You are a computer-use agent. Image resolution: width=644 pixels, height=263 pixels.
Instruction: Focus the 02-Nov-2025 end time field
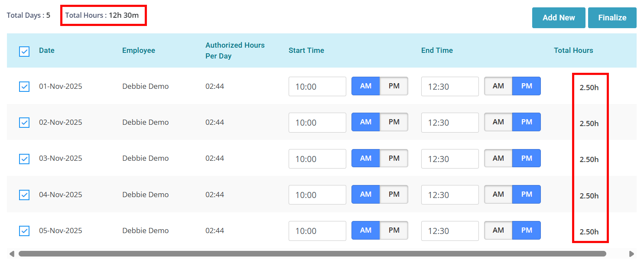pos(450,123)
